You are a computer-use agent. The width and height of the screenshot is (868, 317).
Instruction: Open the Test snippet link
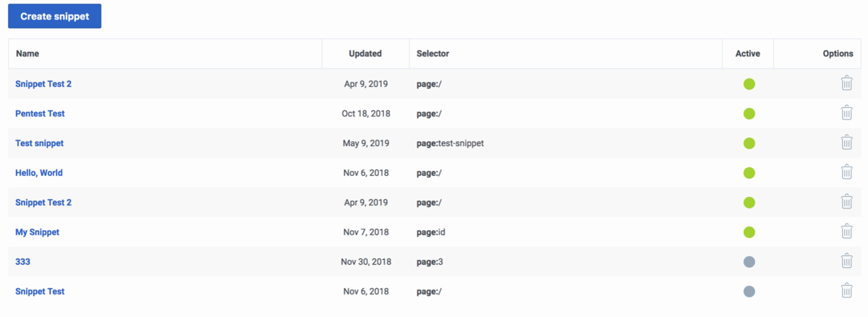pyautogui.click(x=40, y=143)
